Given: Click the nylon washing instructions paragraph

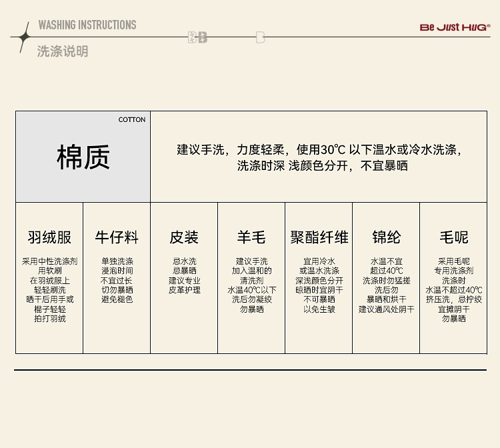Looking at the screenshot, I should [386, 285].
